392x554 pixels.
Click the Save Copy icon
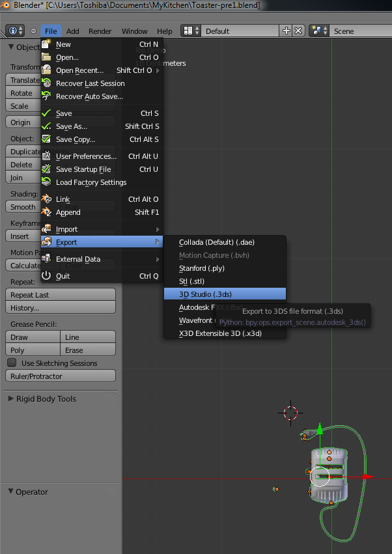(x=46, y=139)
